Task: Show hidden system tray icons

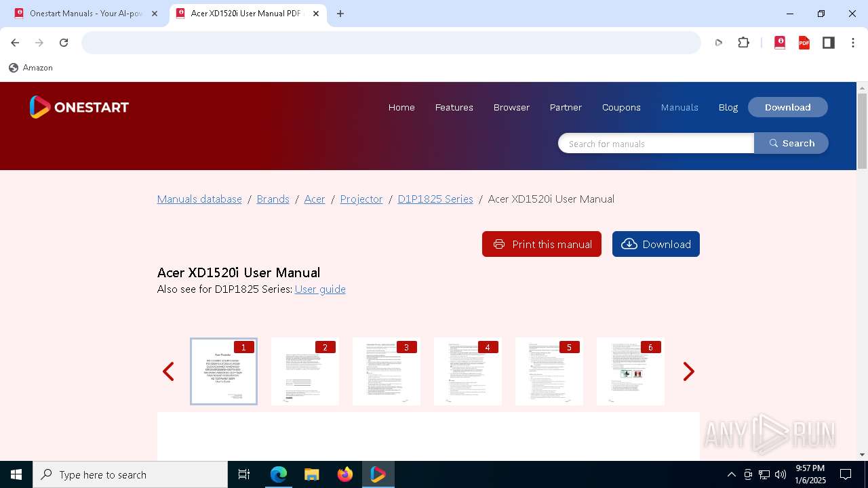Action: coord(731,474)
